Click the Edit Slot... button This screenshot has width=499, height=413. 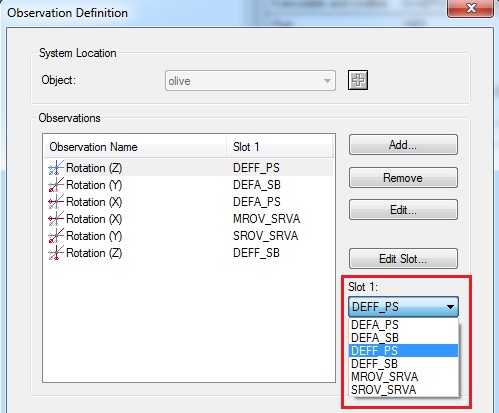click(403, 259)
